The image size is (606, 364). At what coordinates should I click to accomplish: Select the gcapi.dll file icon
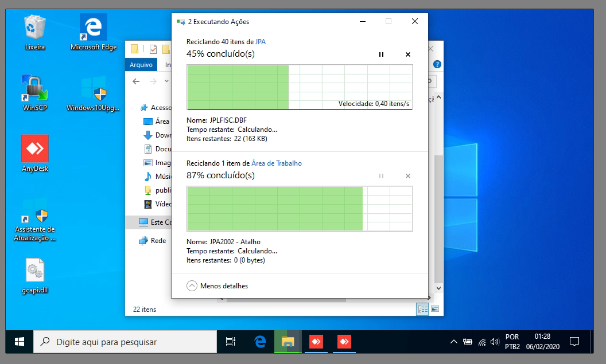(x=34, y=271)
